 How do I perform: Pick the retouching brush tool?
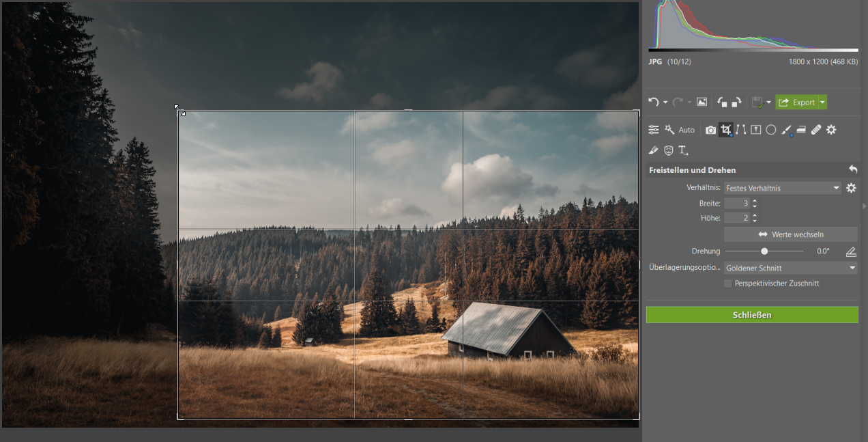click(786, 130)
